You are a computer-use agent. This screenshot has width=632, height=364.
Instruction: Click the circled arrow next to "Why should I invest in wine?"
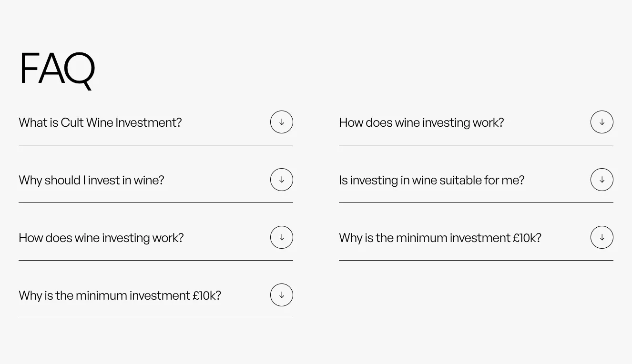(x=282, y=180)
